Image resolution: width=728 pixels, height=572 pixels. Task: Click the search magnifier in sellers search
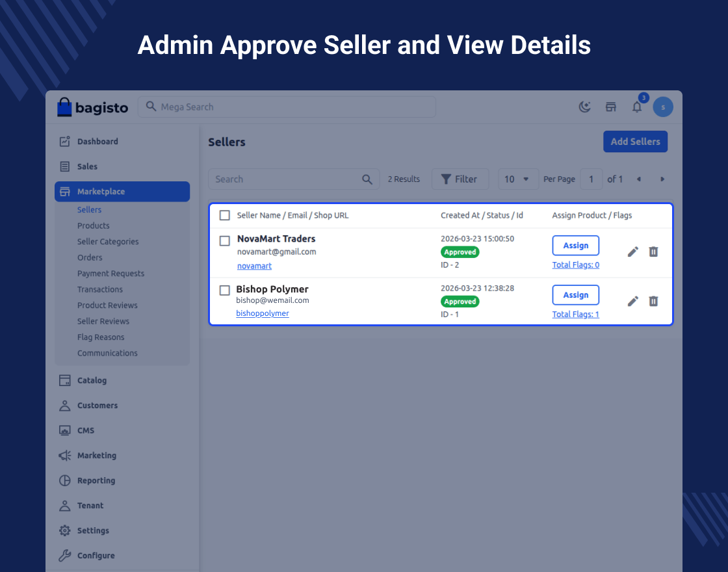pos(367,179)
